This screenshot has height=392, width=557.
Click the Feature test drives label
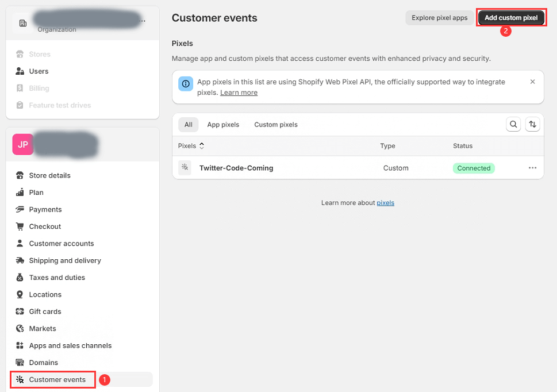click(60, 105)
